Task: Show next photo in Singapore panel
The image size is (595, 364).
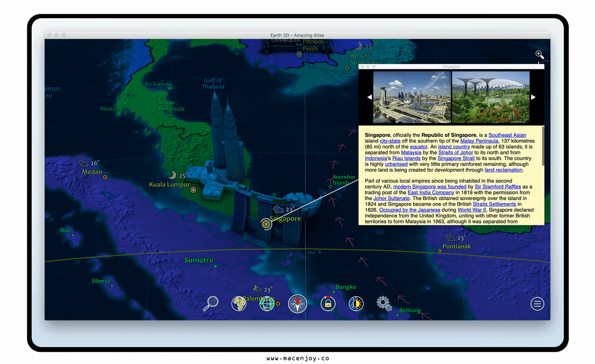Action: 533,98
